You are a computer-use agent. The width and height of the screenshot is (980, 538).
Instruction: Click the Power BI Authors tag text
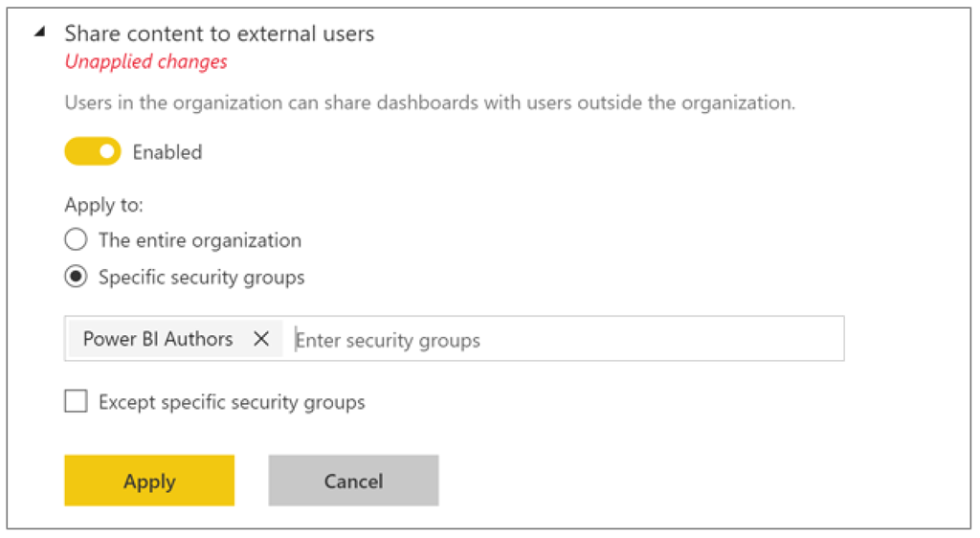pyautogui.click(x=158, y=339)
